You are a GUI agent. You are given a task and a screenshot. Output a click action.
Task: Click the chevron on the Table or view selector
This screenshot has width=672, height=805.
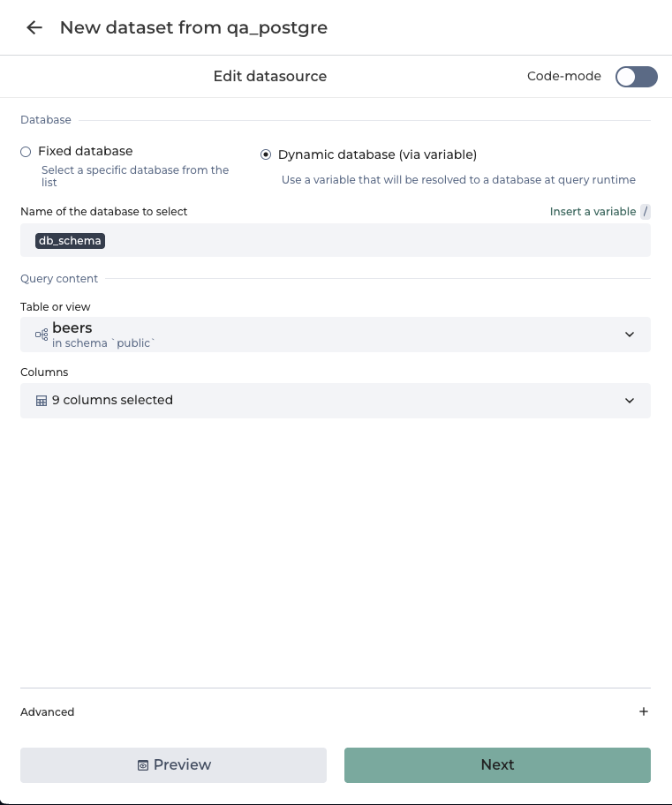630,335
